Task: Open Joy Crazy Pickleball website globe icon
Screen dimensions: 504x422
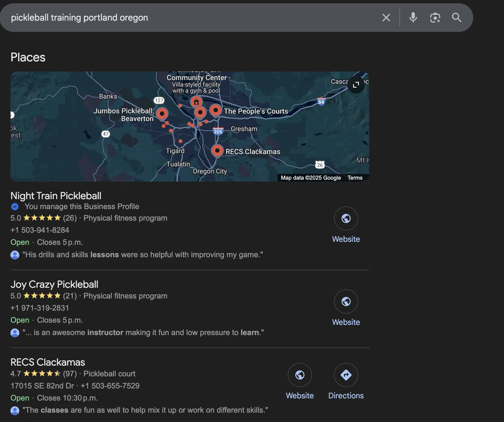Action: point(346,302)
